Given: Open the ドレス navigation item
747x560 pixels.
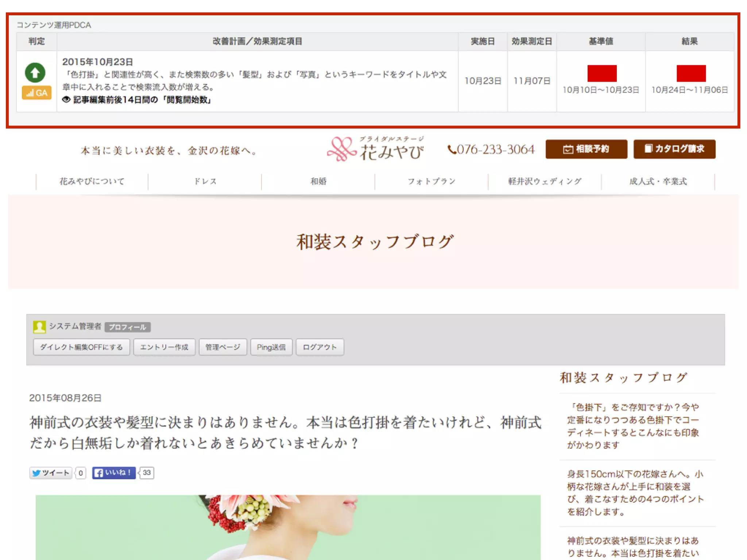Looking at the screenshot, I should point(205,182).
